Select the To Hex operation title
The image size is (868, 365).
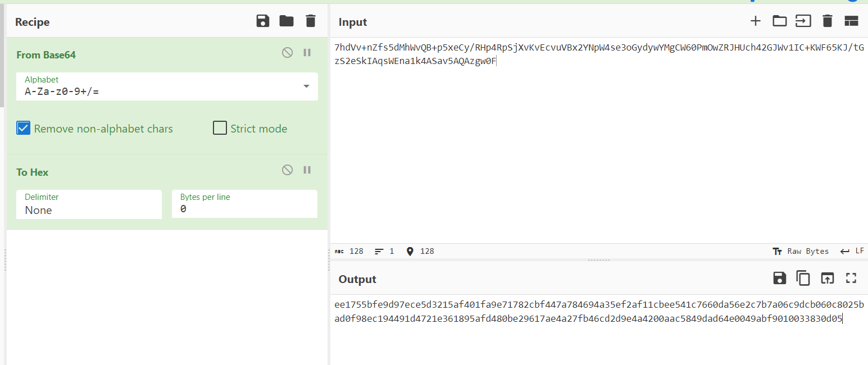pos(33,172)
